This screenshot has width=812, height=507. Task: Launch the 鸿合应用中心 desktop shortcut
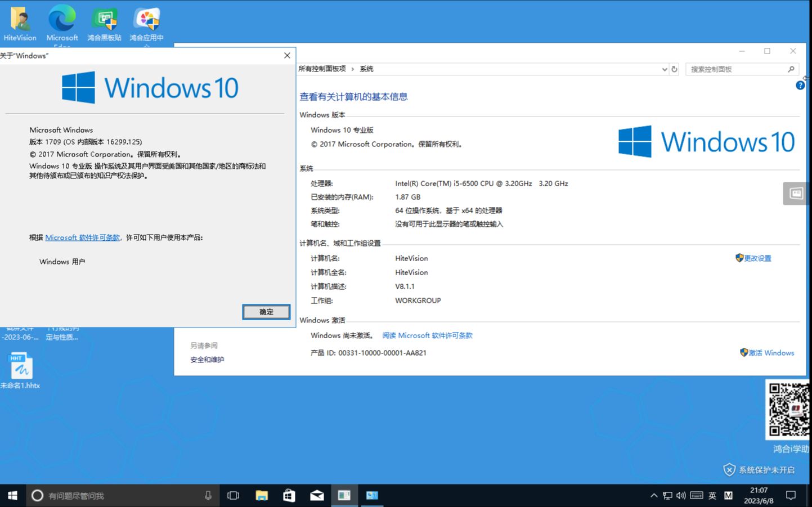click(146, 24)
